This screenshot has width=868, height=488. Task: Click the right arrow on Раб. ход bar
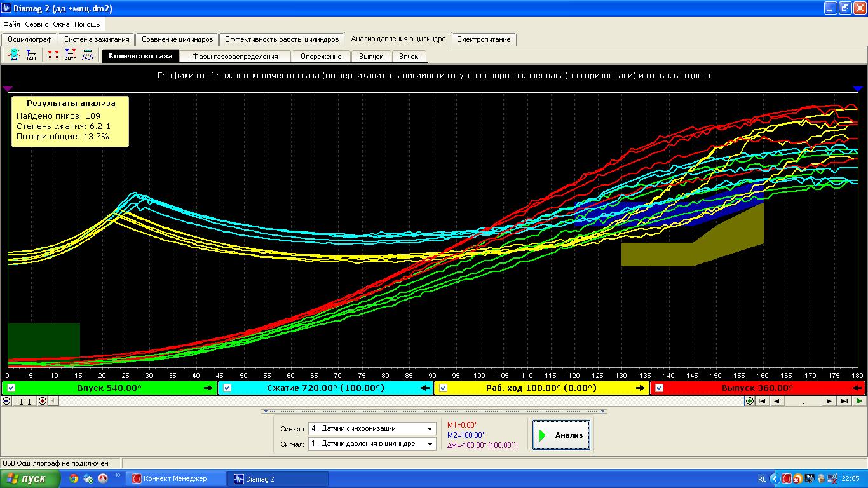pos(641,388)
